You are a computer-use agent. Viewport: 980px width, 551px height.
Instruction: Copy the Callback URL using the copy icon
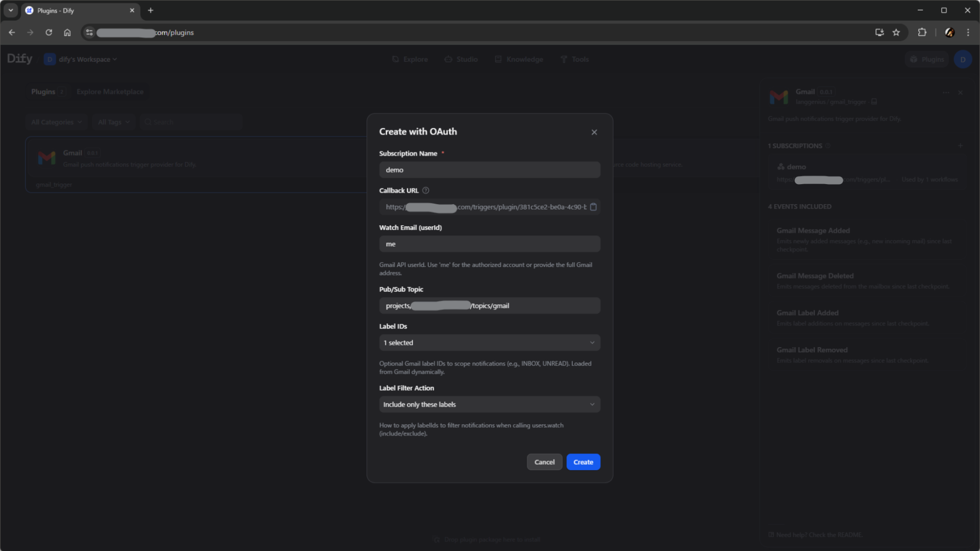[593, 207]
